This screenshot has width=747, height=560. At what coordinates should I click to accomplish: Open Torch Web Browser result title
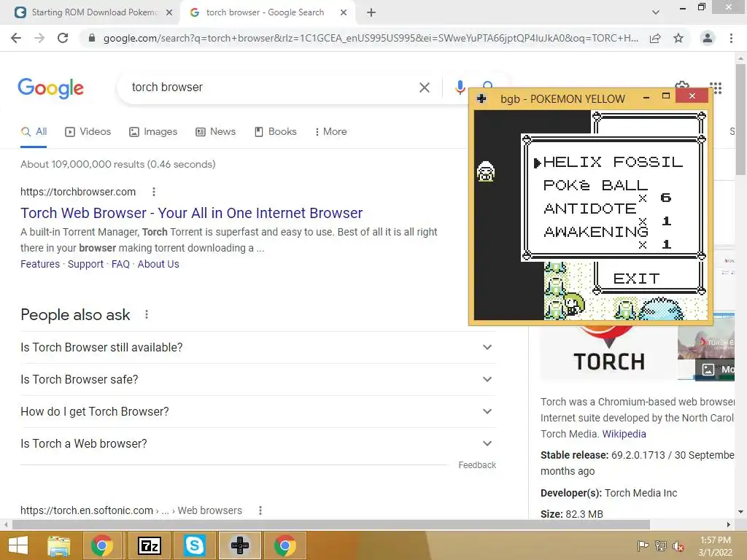pyautogui.click(x=192, y=213)
